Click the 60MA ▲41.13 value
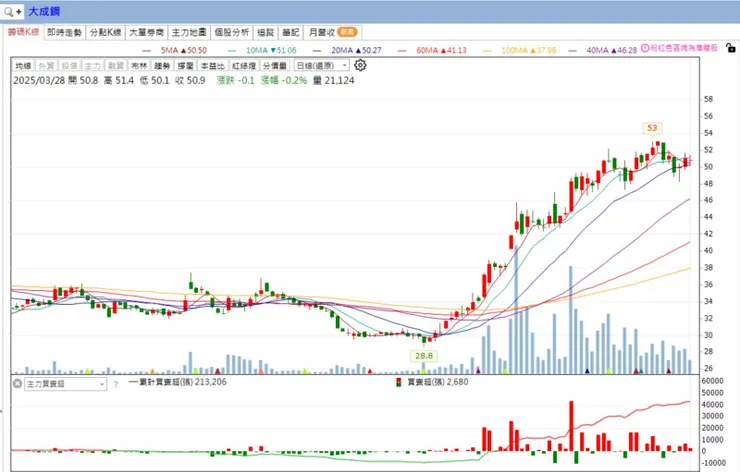The height and width of the screenshot is (472, 740). [441, 51]
